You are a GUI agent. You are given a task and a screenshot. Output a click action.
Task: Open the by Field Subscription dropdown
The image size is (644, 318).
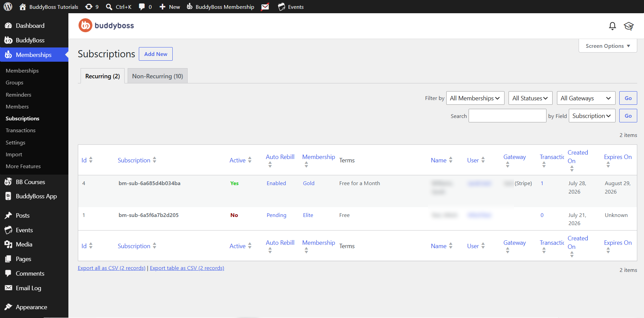pyautogui.click(x=592, y=116)
